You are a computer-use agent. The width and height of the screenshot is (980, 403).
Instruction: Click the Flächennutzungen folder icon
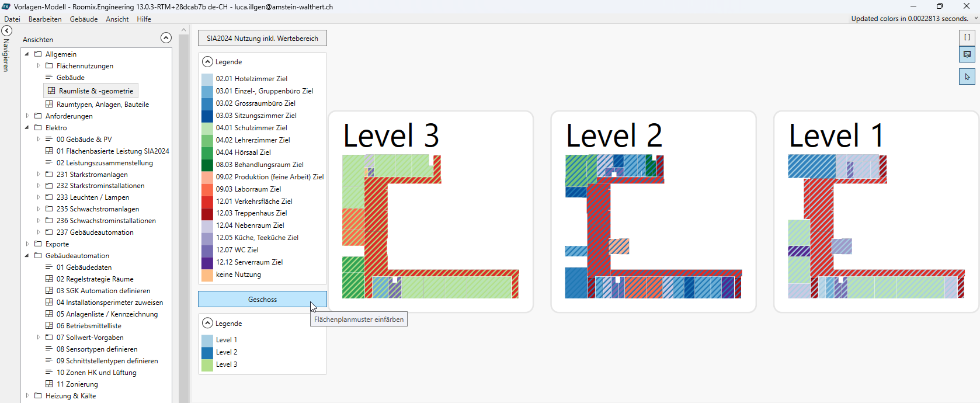coord(49,66)
